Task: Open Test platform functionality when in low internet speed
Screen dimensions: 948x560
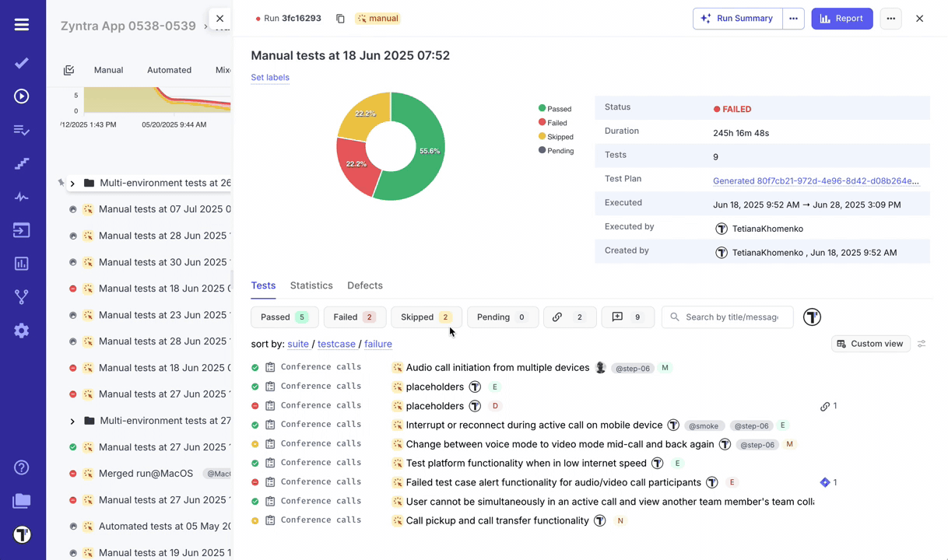Action: pyautogui.click(x=526, y=464)
